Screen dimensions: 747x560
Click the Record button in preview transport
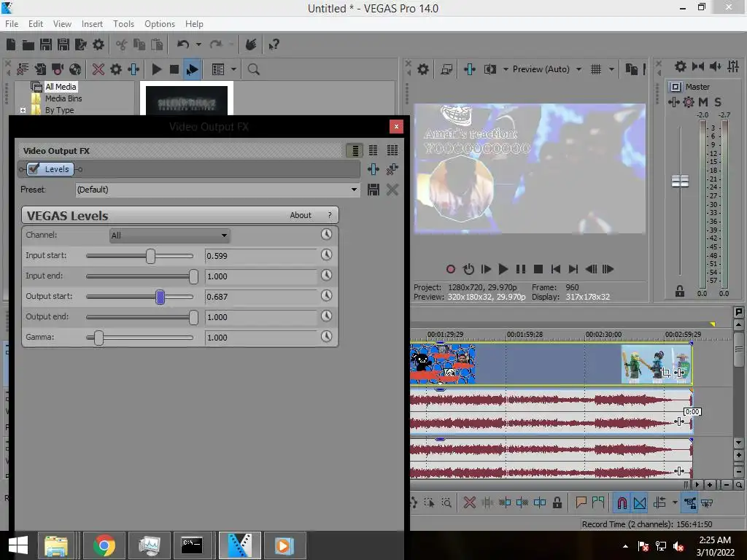pos(451,269)
